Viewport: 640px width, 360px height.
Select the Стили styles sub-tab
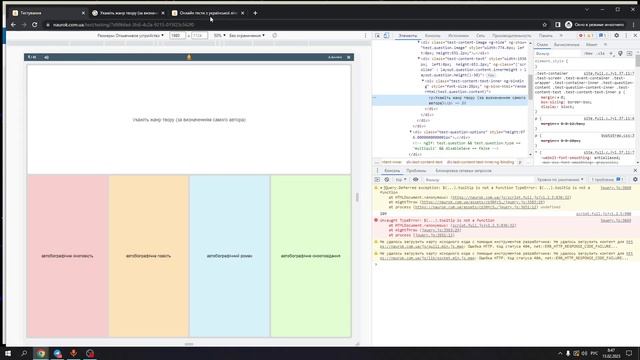[542, 44]
